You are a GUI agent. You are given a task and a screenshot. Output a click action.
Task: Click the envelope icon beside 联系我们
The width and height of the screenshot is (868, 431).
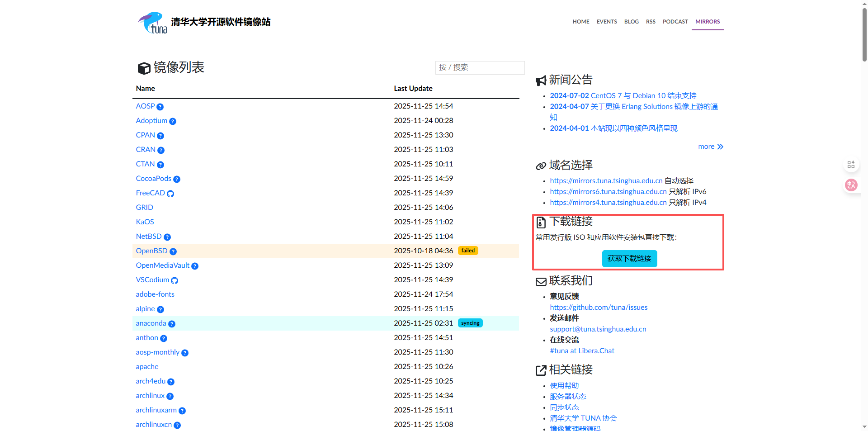[x=541, y=281]
